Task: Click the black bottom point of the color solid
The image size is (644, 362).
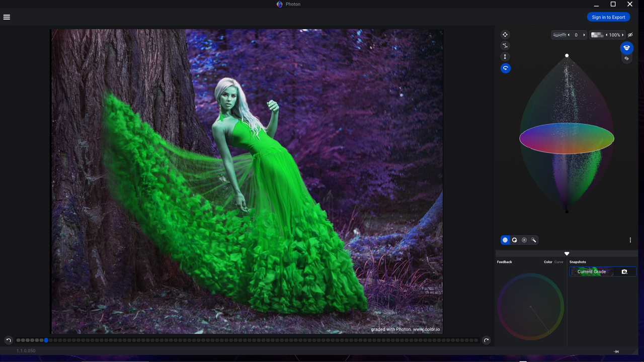Action: click(x=567, y=211)
